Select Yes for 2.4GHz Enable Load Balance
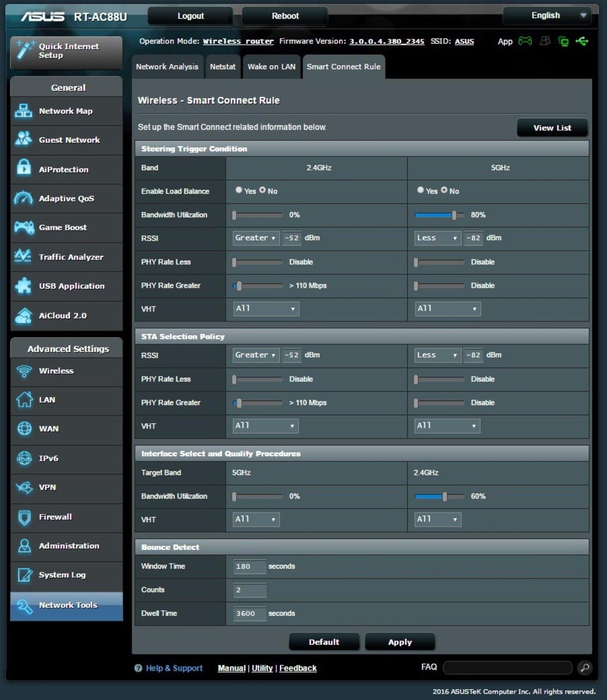This screenshot has width=607, height=700. tap(239, 190)
